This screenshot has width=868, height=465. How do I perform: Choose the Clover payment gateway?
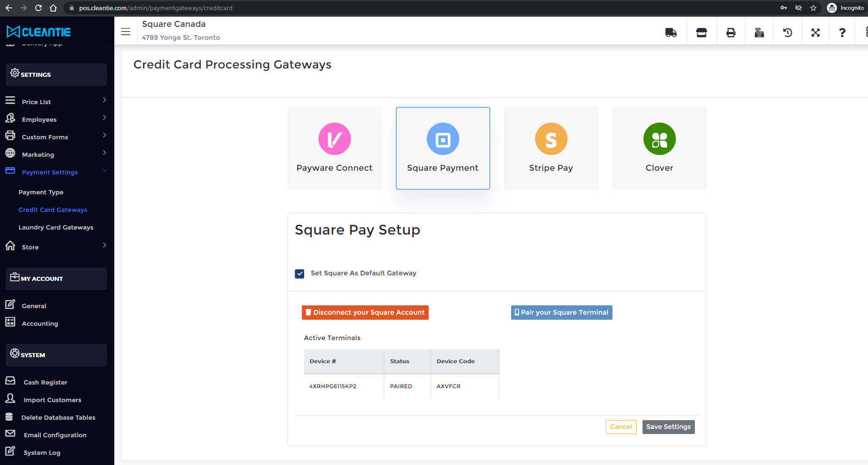pos(659,148)
